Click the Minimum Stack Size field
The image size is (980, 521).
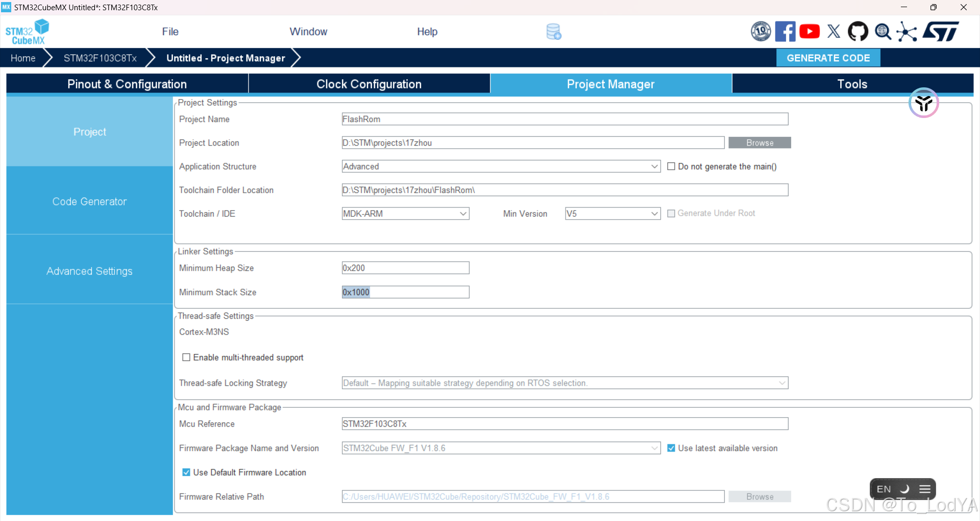[x=405, y=292]
